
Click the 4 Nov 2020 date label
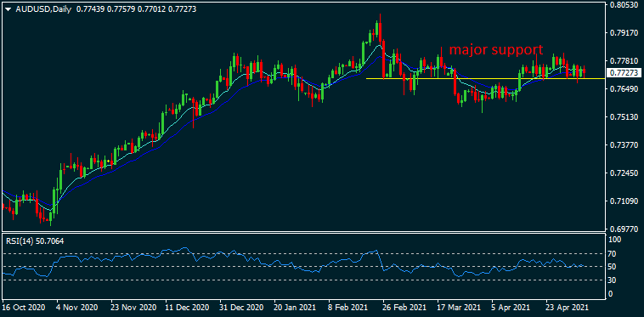(x=77, y=307)
